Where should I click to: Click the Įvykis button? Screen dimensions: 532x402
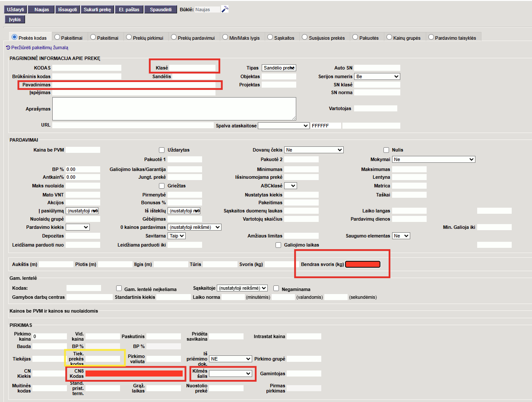(x=15, y=19)
